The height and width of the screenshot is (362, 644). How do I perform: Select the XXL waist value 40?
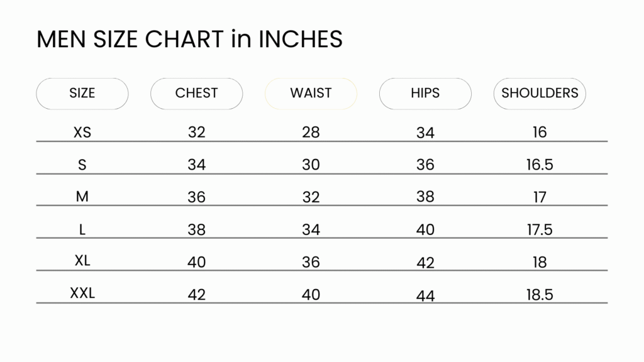[311, 294]
